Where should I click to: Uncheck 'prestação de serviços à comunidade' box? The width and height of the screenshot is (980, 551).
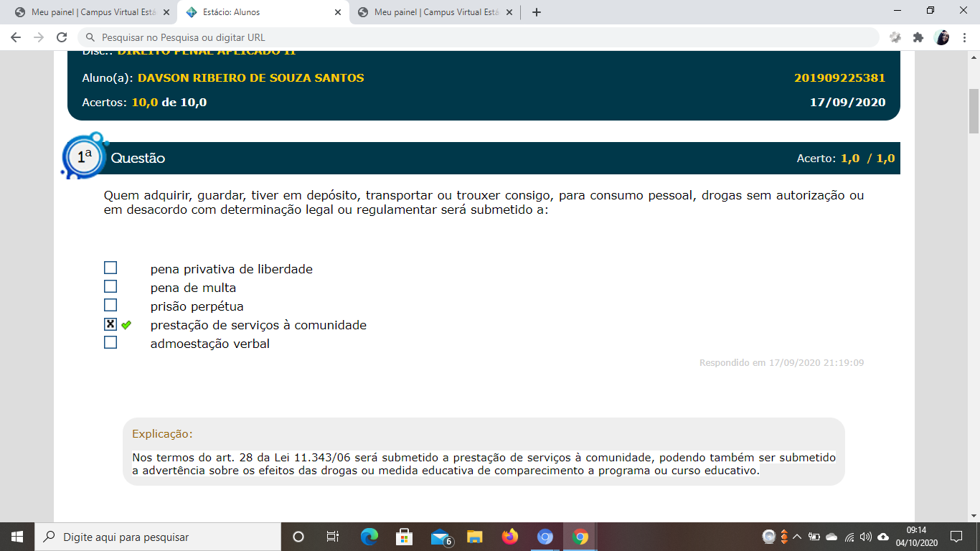[x=110, y=324]
